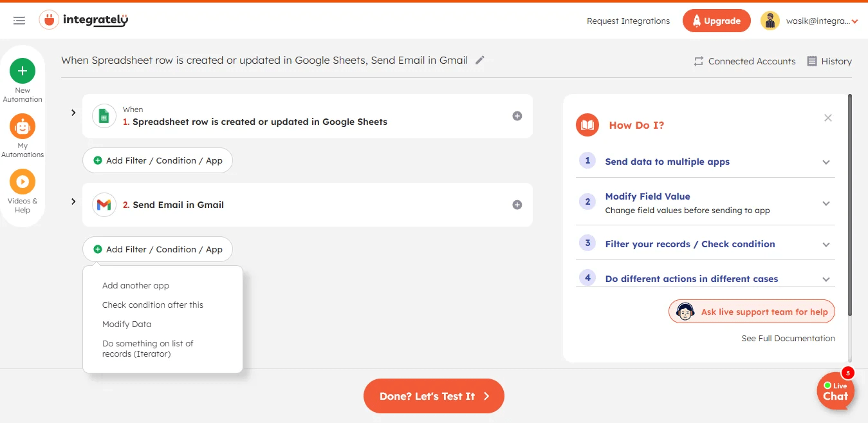Expand the Google Sheets trigger step arrow
This screenshot has width=868, height=423.
click(x=73, y=113)
